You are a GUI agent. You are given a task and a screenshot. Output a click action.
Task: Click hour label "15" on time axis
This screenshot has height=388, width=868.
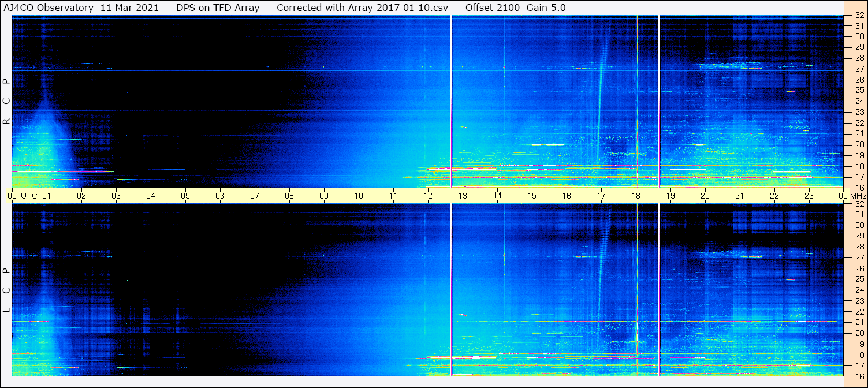pyautogui.click(x=532, y=196)
